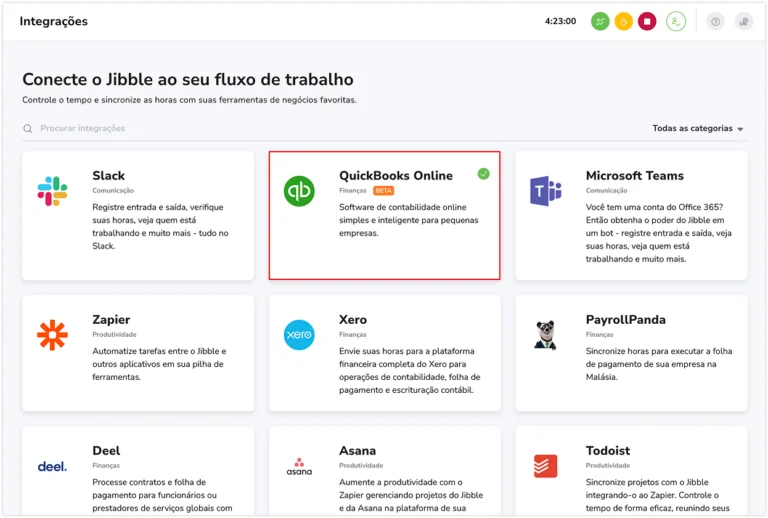Click the timer reading 4:23:00
This screenshot has width=768, height=518.
point(560,21)
